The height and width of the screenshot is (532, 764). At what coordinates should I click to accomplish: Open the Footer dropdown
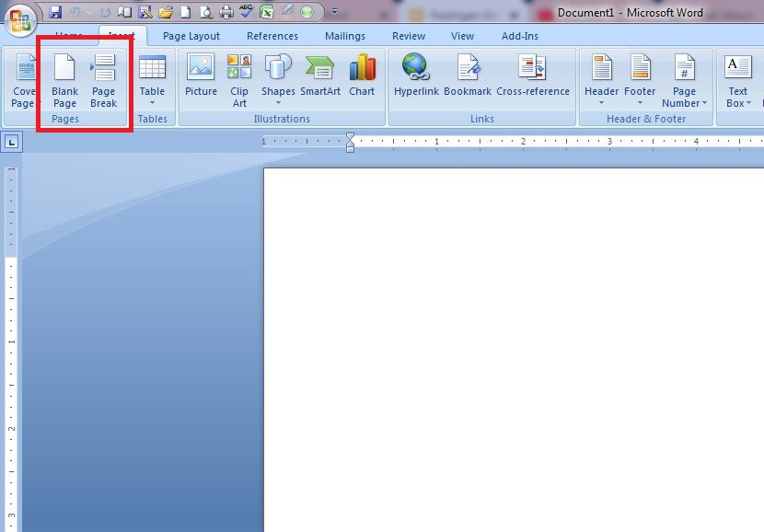point(640,79)
